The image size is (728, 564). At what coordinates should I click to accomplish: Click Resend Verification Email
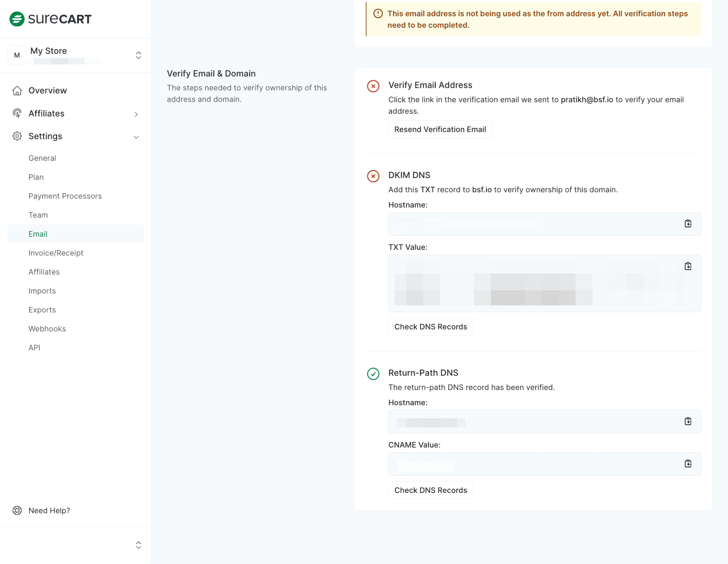pyautogui.click(x=440, y=129)
